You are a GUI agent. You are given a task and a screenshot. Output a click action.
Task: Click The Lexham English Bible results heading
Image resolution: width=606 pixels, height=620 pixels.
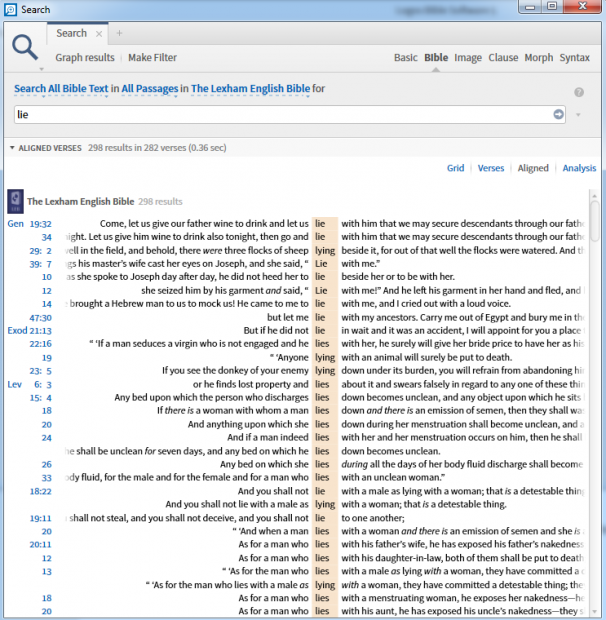click(x=81, y=202)
